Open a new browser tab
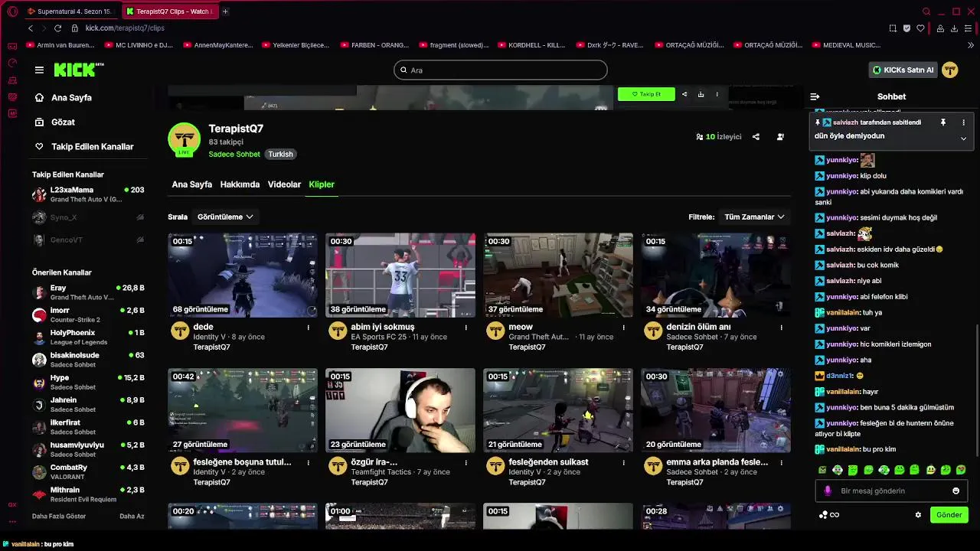The image size is (980, 551). coord(225,11)
